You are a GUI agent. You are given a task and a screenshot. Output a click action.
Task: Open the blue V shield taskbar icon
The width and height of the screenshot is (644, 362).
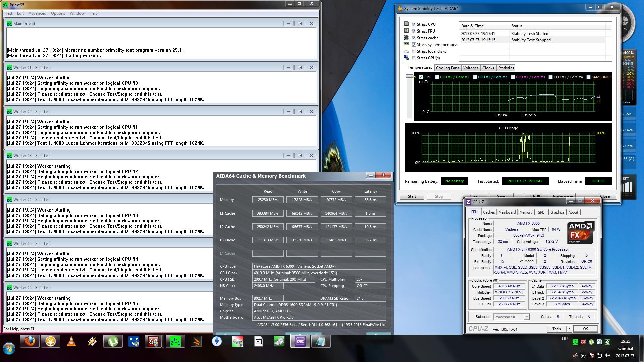133,342
